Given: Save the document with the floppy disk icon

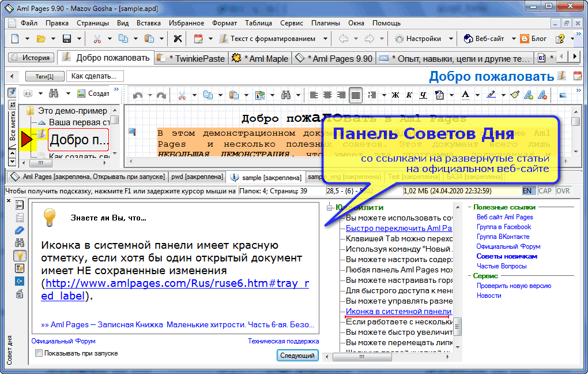Looking at the screenshot, I should point(67,39).
